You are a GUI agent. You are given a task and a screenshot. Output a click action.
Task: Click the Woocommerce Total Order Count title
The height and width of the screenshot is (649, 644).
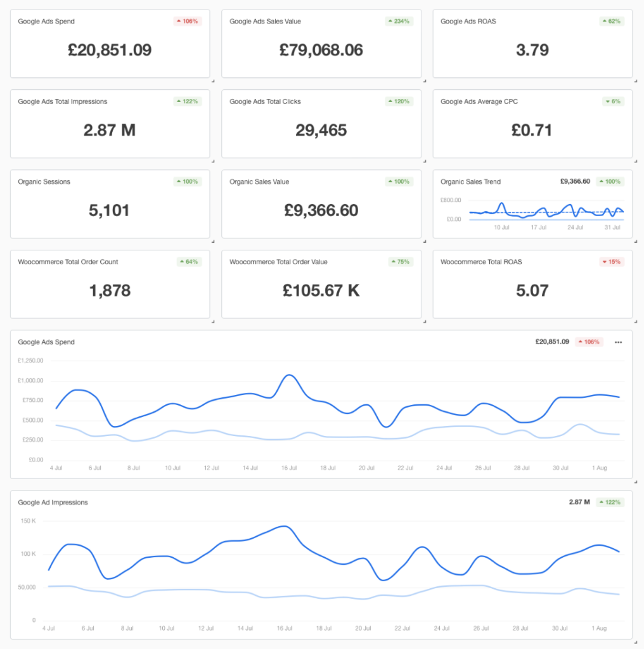(x=68, y=262)
